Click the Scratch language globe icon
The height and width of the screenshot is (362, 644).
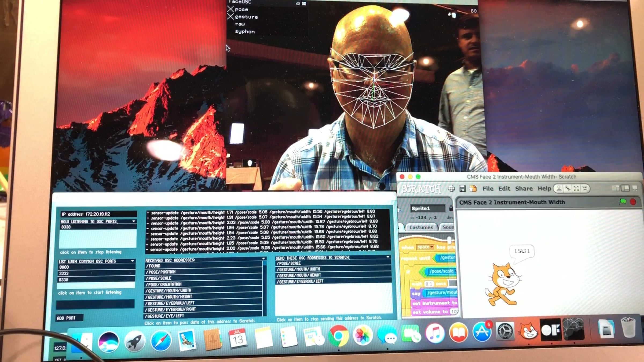452,189
